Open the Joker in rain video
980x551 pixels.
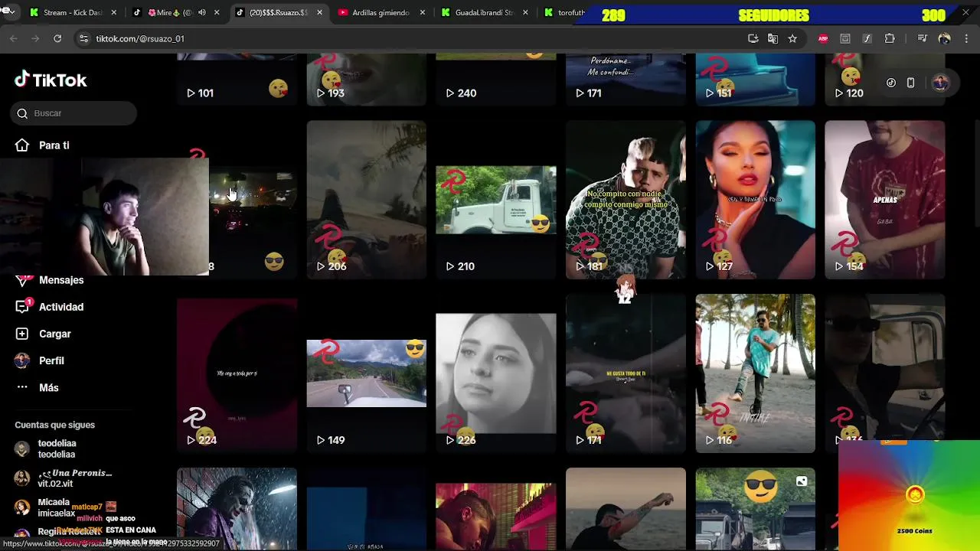[x=237, y=509]
